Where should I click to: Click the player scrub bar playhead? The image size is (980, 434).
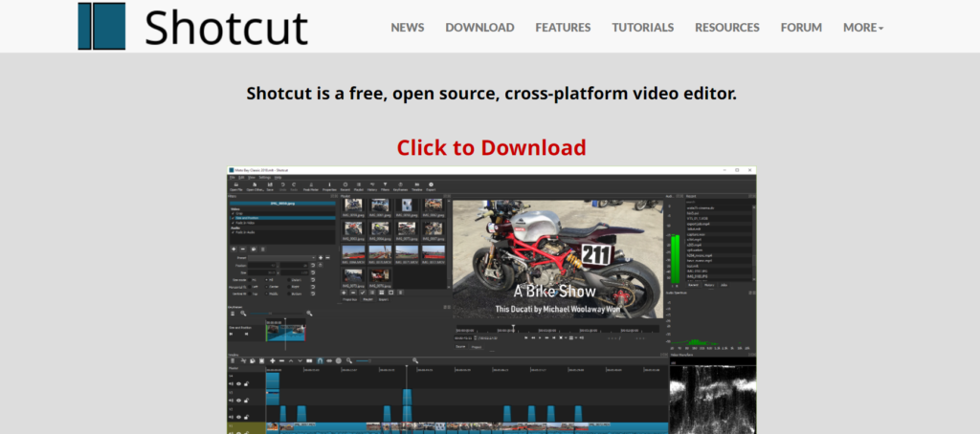coord(513,329)
